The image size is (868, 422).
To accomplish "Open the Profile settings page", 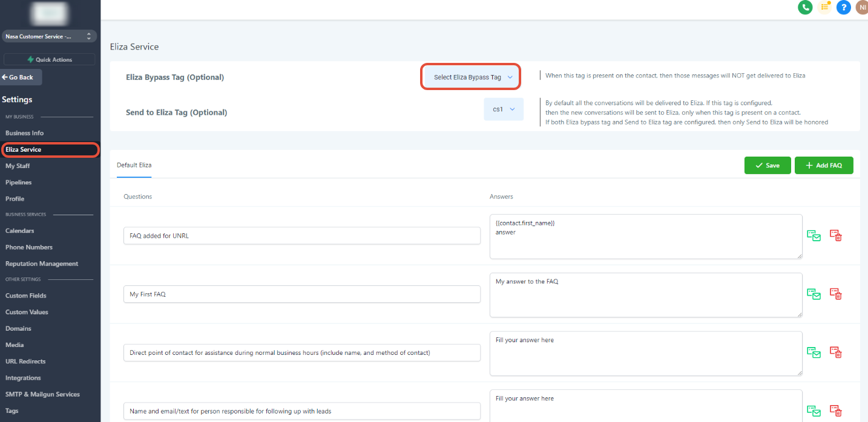I will click(15, 198).
